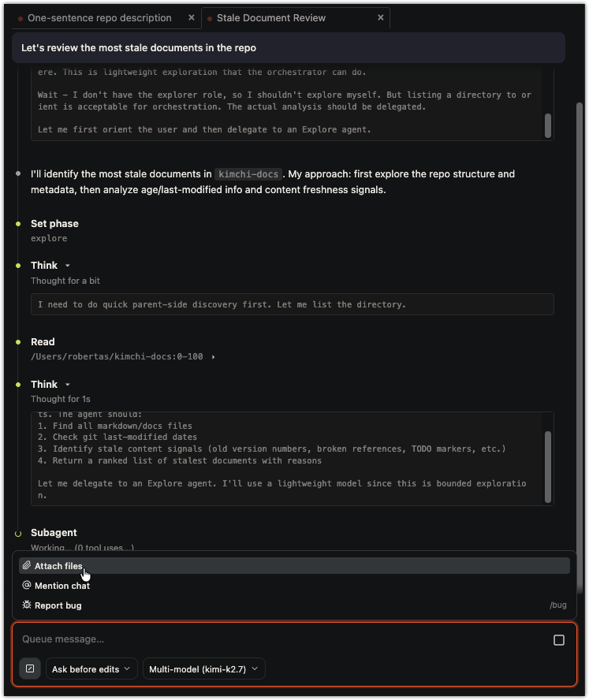Open the Ask before edits dropdown

pos(91,668)
